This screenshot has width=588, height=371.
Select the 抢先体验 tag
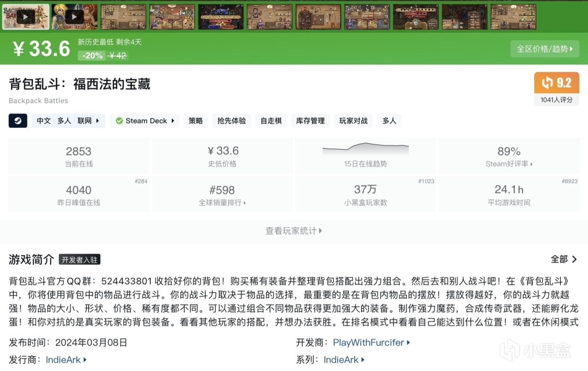pos(232,121)
